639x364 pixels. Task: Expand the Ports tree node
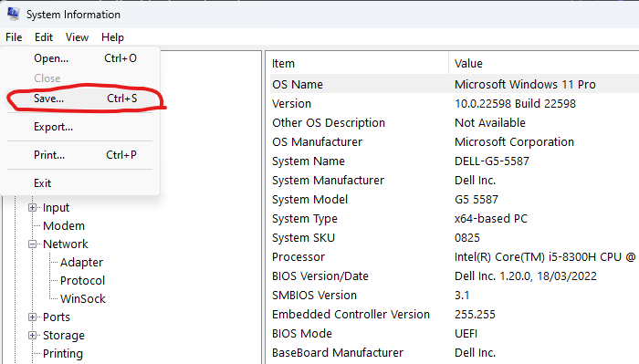[32, 317]
